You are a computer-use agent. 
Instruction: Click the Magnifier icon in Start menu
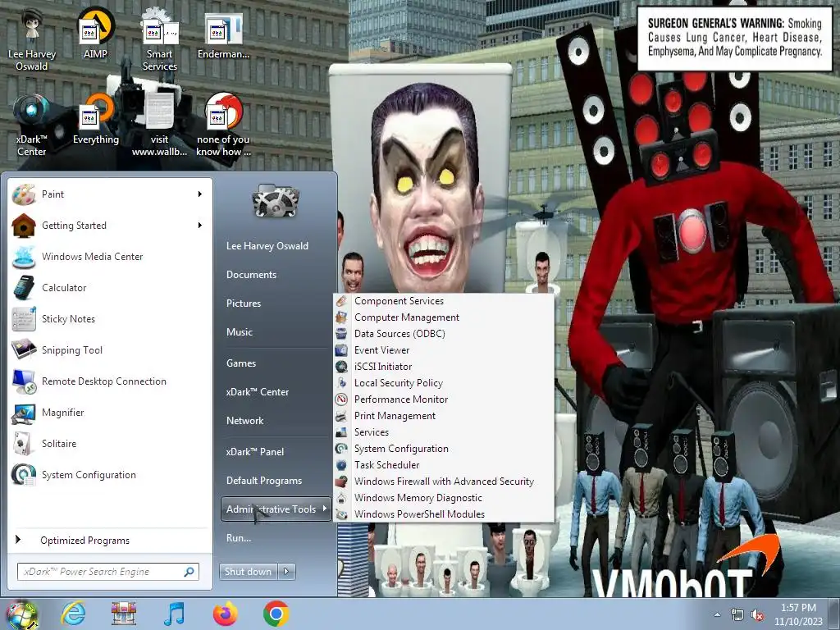point(24,413)
